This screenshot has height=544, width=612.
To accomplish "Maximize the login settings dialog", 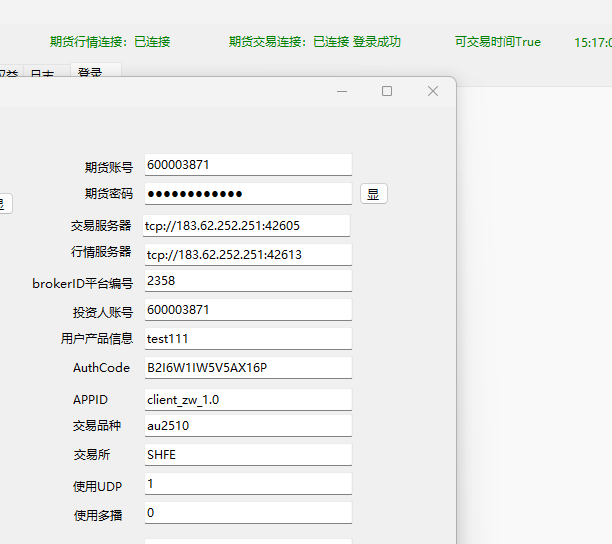I will pos(387,91).
